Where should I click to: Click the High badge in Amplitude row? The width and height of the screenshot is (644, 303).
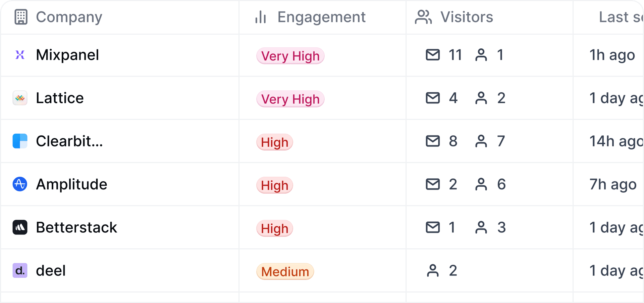275,185
